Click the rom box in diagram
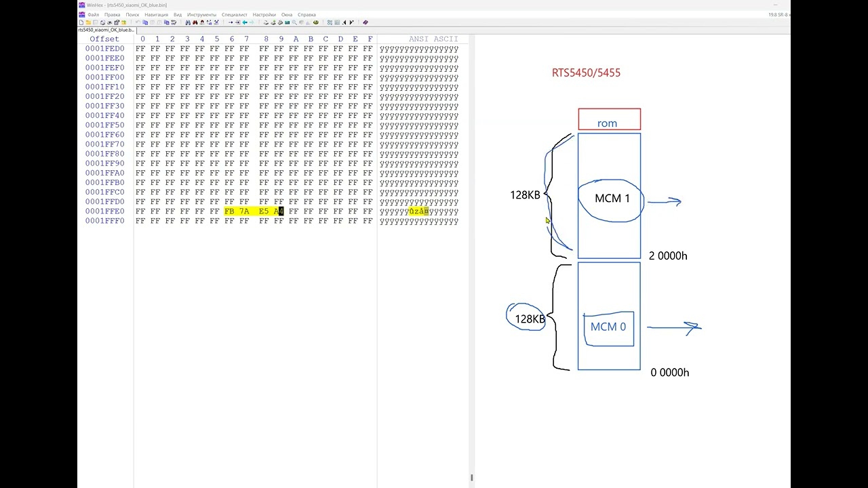Screen dimensions: 868x488 pos(609,119)
